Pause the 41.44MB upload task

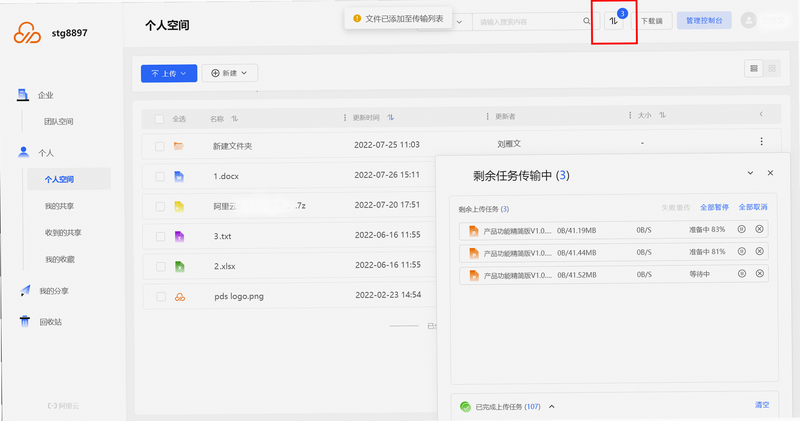(742, 252)
